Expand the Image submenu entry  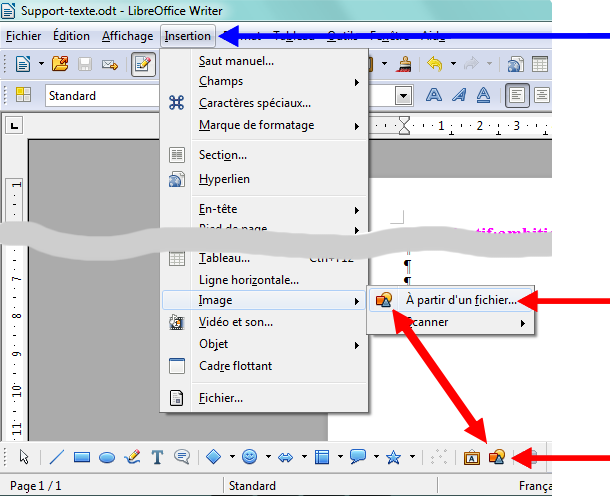point(264,300)
